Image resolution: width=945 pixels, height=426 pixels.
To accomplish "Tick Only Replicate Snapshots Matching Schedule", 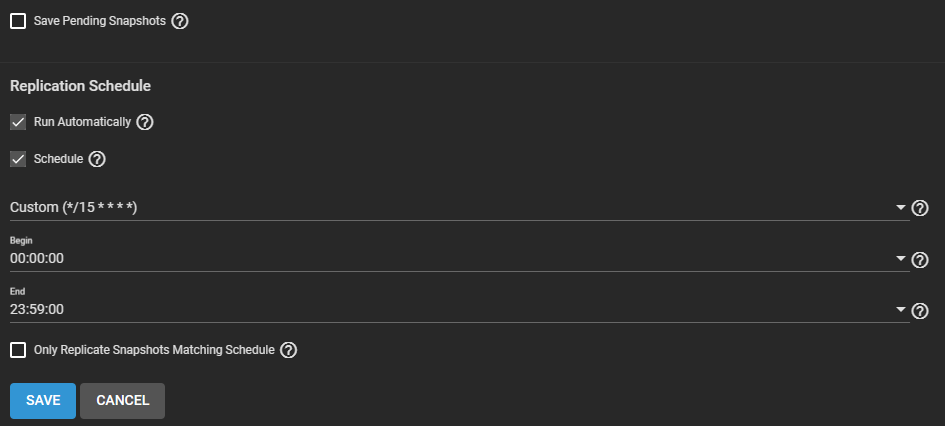I will pyautogui.click(x=18, y=350).
